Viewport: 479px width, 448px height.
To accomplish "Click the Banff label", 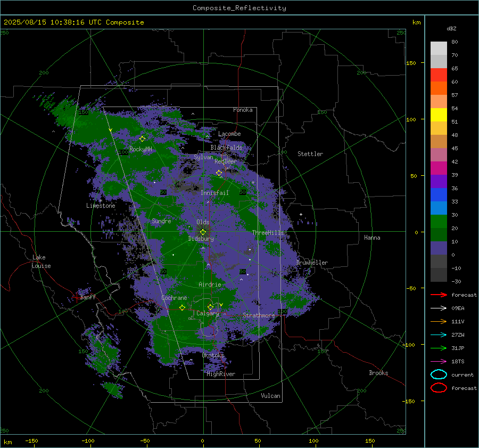I will 88,297.
